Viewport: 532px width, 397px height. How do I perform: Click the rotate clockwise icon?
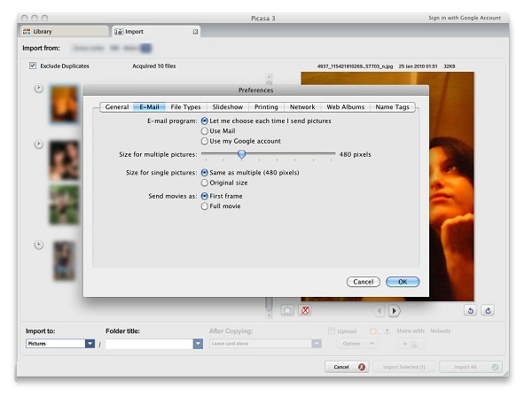(x=488, y=311)
